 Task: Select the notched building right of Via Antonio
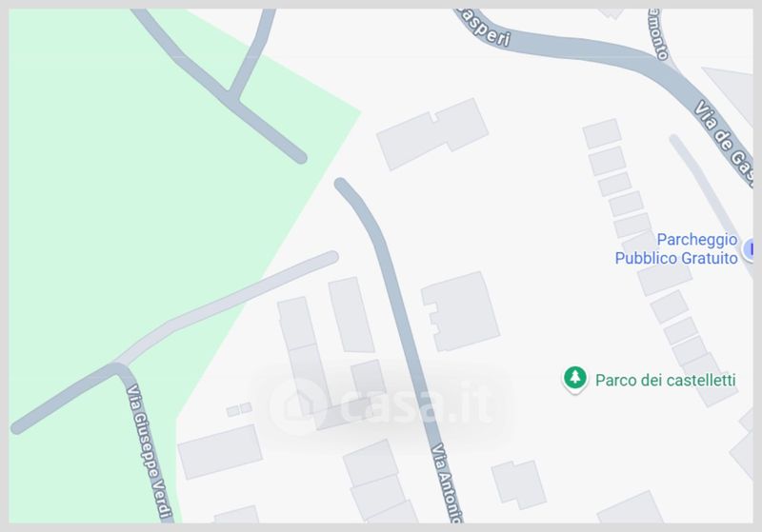pos(460,311)
